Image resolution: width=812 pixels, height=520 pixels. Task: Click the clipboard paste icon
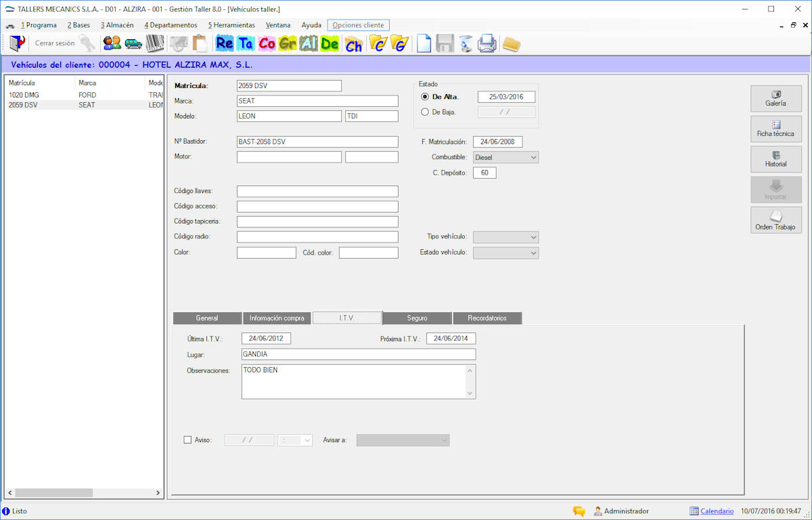(200, 43)
